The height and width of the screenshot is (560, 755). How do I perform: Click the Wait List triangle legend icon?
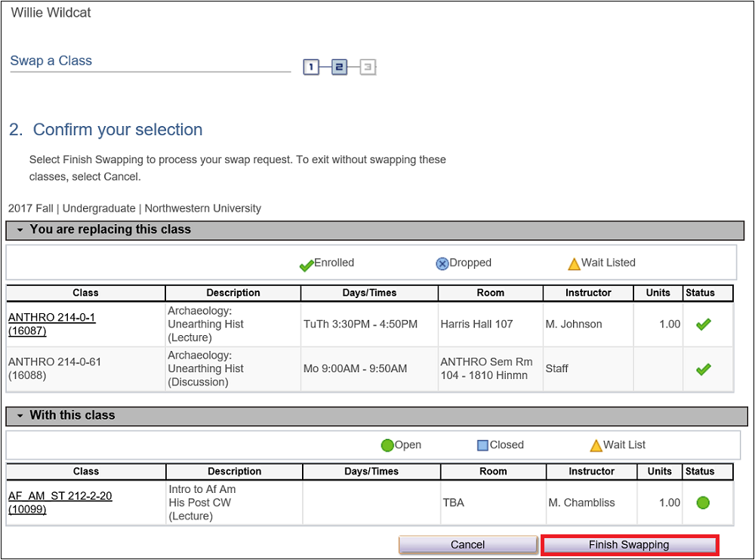pos(596,445)
